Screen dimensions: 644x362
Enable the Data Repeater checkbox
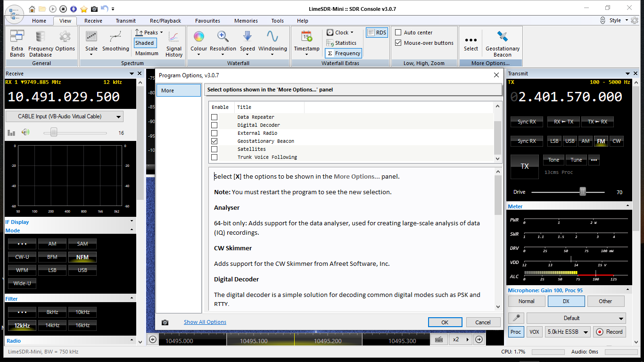pos(215,117)
